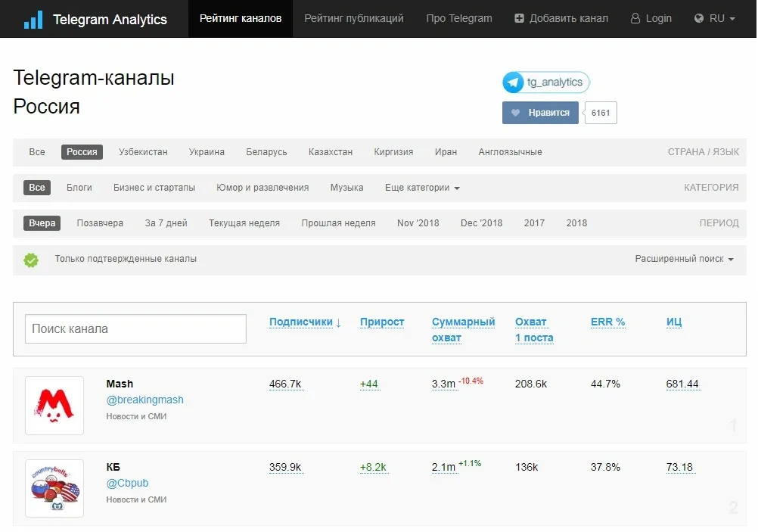Choose the Юмор и развлечения category
The width and height of the screenshot is (758, 532).
[x=263, y=188]
